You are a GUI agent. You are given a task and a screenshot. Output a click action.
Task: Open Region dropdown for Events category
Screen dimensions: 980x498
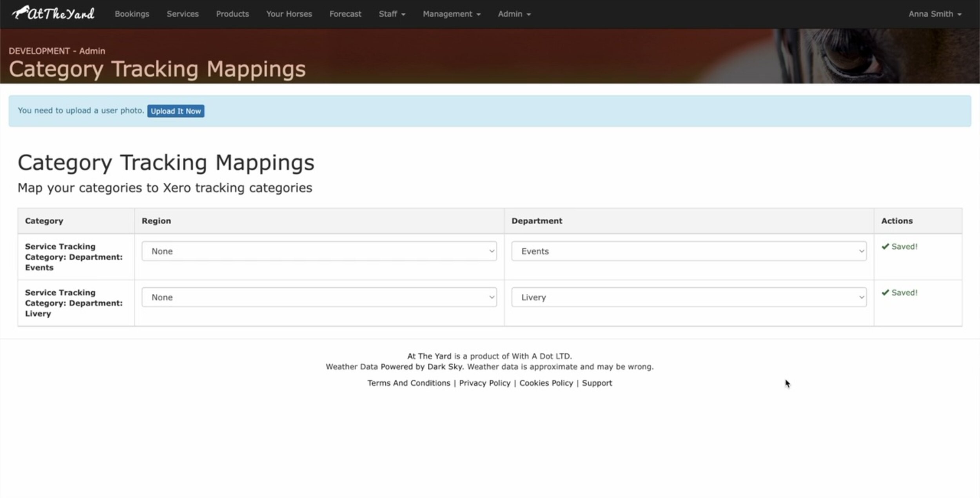pyautogui.click(x=319, y=251)
